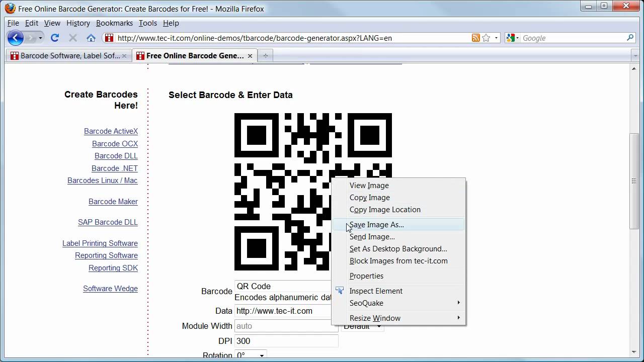This screenshot has height=362, width=644.
Task: Open the address bar history dropdown arrow
Action: coord(496,38)
